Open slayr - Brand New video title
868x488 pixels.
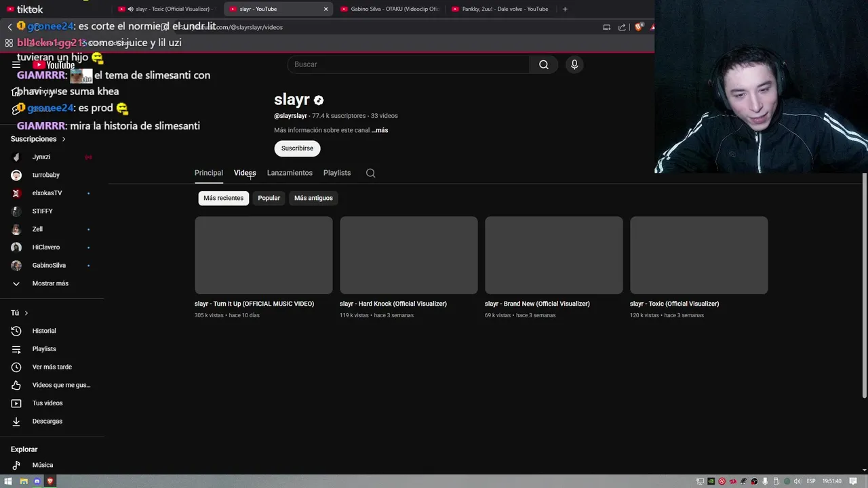point(537,304)
